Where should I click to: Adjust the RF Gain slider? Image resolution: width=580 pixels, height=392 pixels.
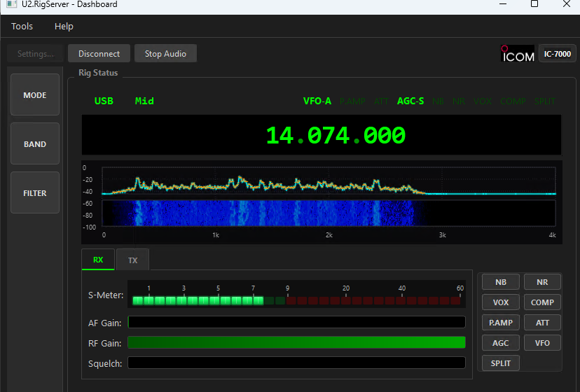click(x=296, y=342)
